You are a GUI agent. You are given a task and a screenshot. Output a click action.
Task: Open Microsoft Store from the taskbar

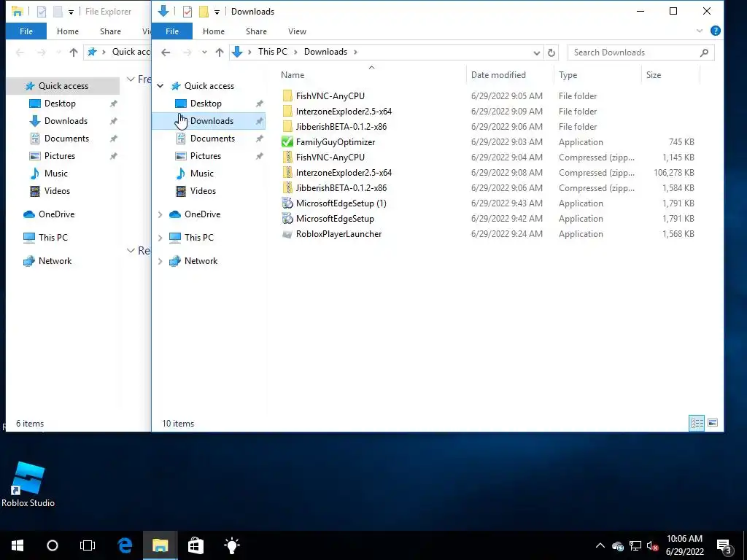coord(196,545)
